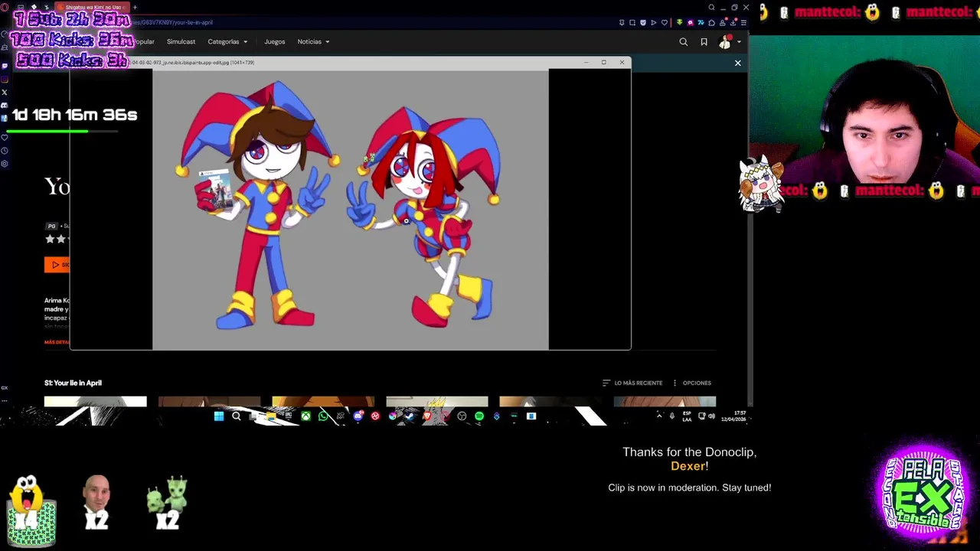Open the third episode thumbnail
This screenshot has width=980, height=551.
coord(323,402)
